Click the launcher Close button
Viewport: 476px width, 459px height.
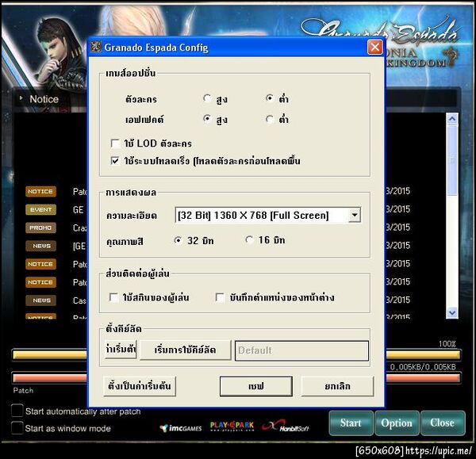(x=443, y=423)
